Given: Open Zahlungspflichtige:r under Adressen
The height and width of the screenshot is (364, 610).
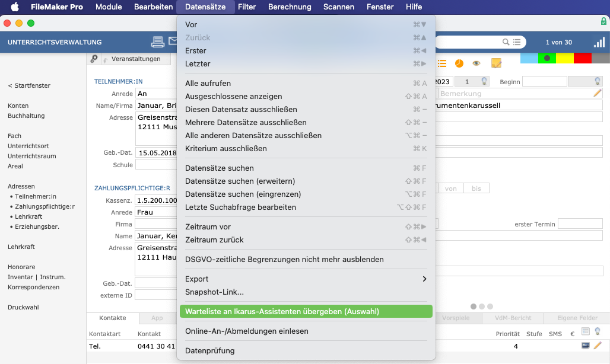Looking at the screenshot, I should [x=45, y=206].
